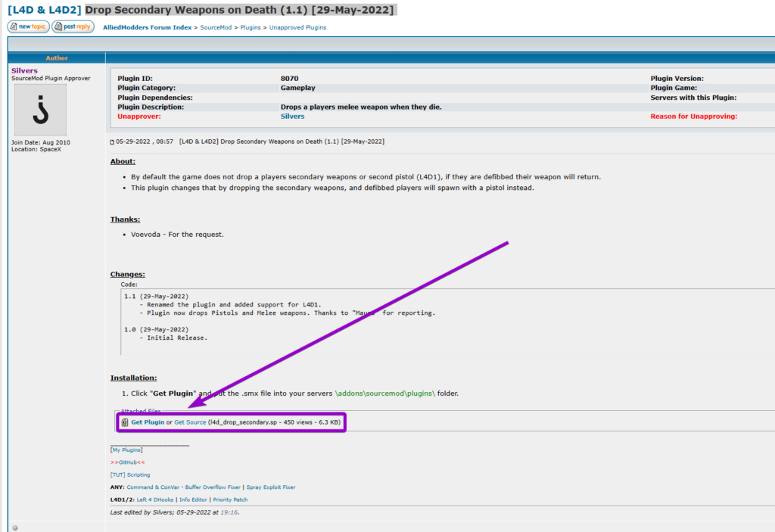Download the plugin via Get Plugin

pyautogui.click(x=147, y=422)
